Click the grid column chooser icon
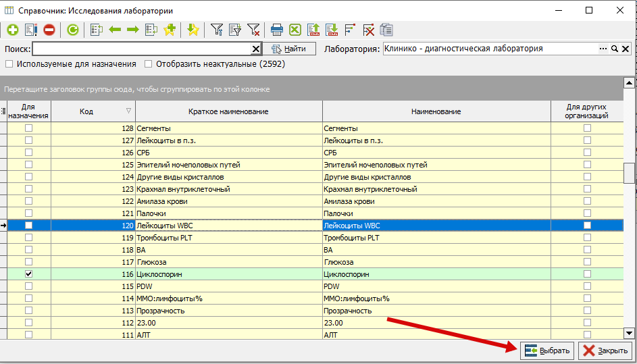637x364 pixels. pyautogui.click(x=3, y=111)
